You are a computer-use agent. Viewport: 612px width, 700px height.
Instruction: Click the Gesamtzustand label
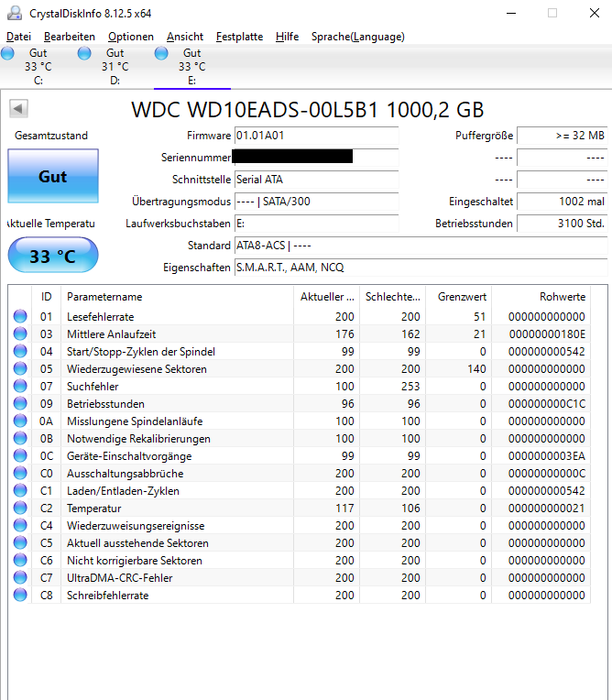click(51, 136)
